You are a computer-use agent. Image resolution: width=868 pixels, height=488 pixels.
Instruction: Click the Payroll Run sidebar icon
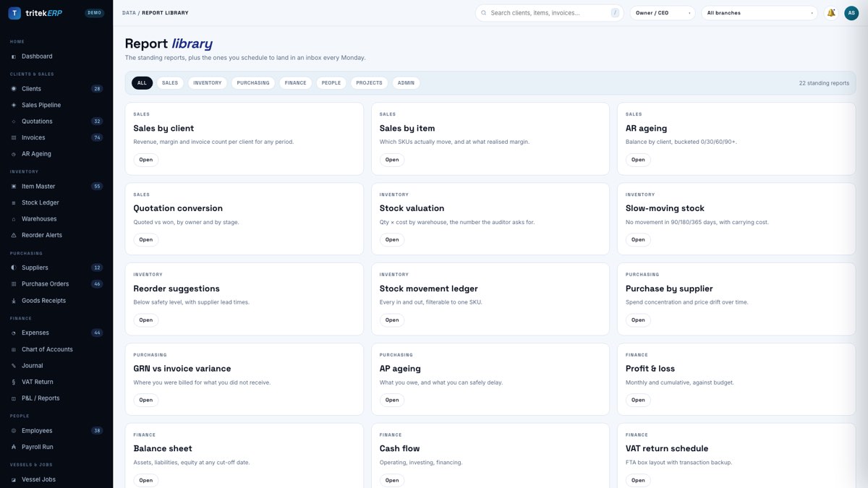point(14,447)
